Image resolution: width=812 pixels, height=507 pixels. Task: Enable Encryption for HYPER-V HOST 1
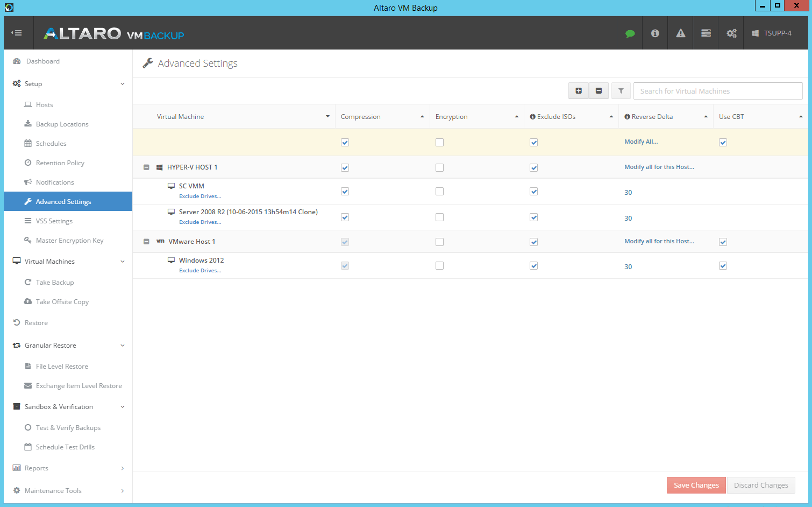pyautogui.click(x=439, y=167)
